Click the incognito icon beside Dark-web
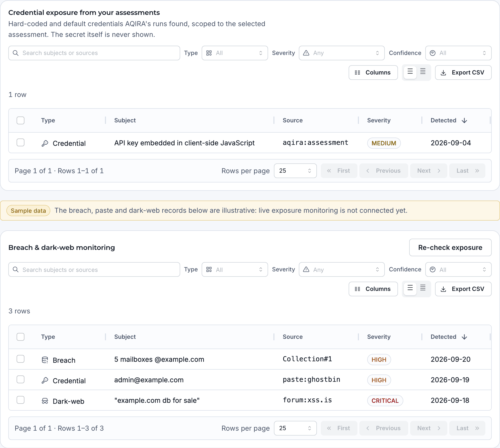This screenshot has height=448, width=500. point(45,401)
